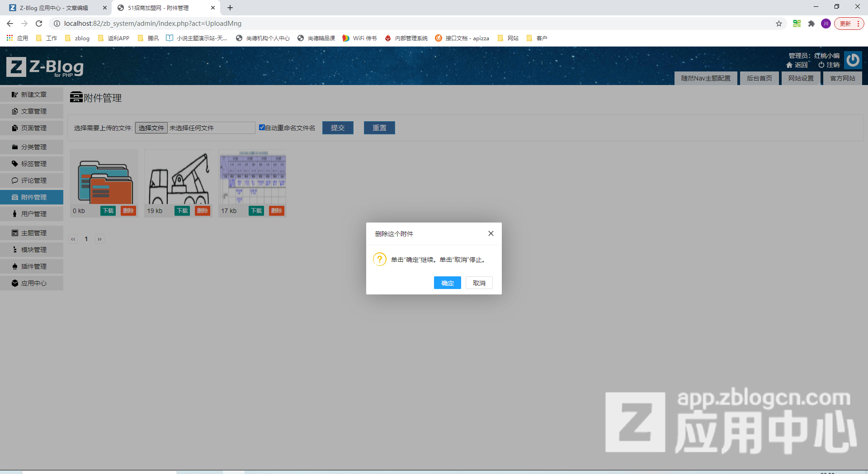Open 网站设置 top tab
The image size is (868, 474).
click(801, 78)
